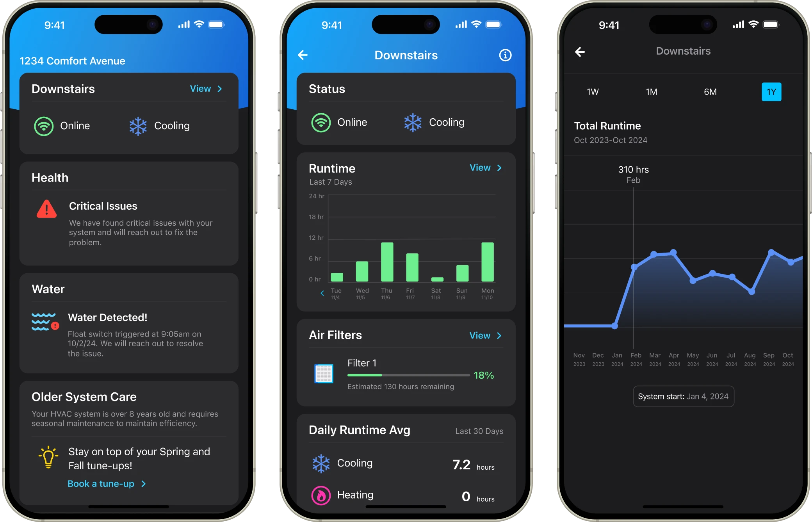Tap the WiFi Online status icon

pos(45,125)
